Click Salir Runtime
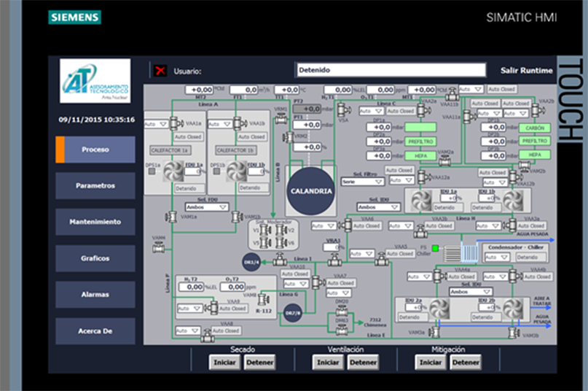This screenshot has height=391, width=588. pyautogui.click(x=527, y=70)
